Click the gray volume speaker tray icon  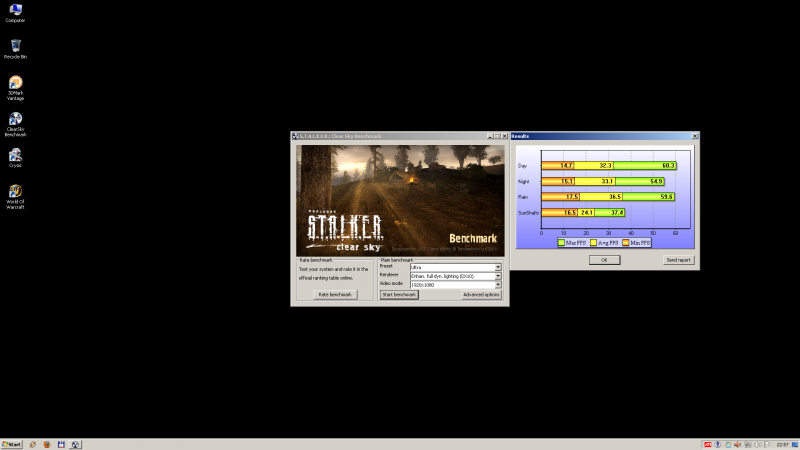click(758, 444)
